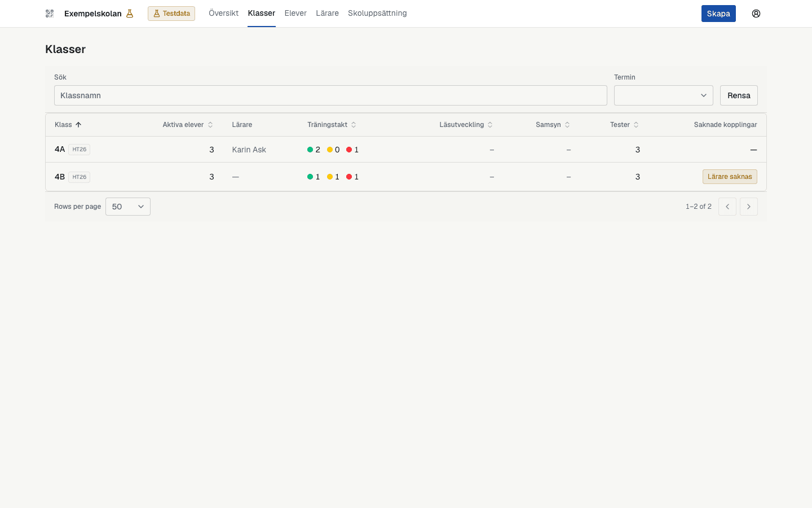This screenshot has height=508, width=812.
Task: Sort by the Klass column arrow
Action: tap(78, 125)
